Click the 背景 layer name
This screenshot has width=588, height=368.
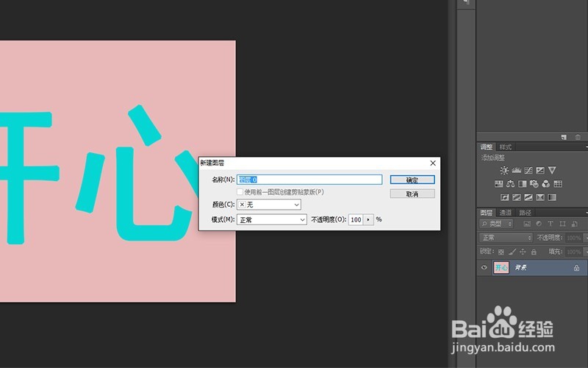point(520,268)
